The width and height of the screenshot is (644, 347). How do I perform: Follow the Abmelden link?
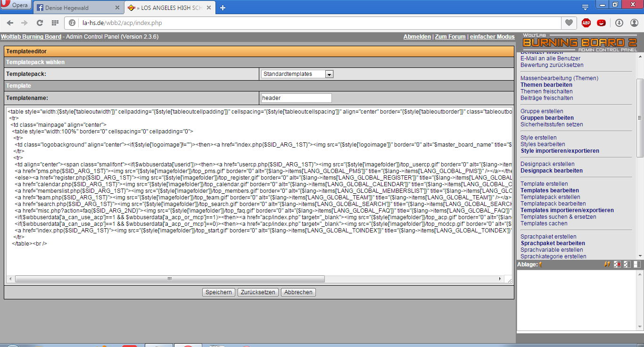click(x=417, y=37)
